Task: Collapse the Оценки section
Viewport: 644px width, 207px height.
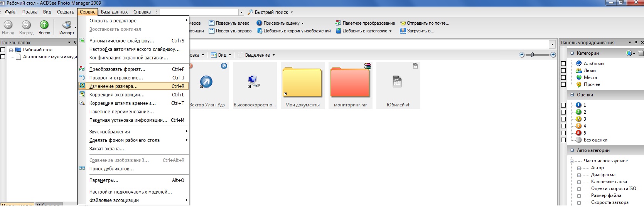Action: (x=572, y=95)
